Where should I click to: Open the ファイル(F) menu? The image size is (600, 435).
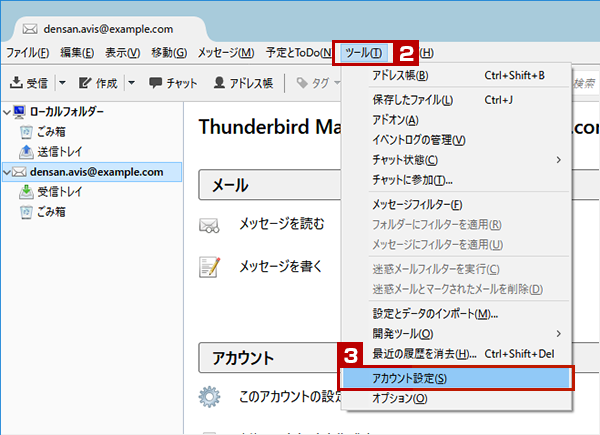click(x=28, y=52)
